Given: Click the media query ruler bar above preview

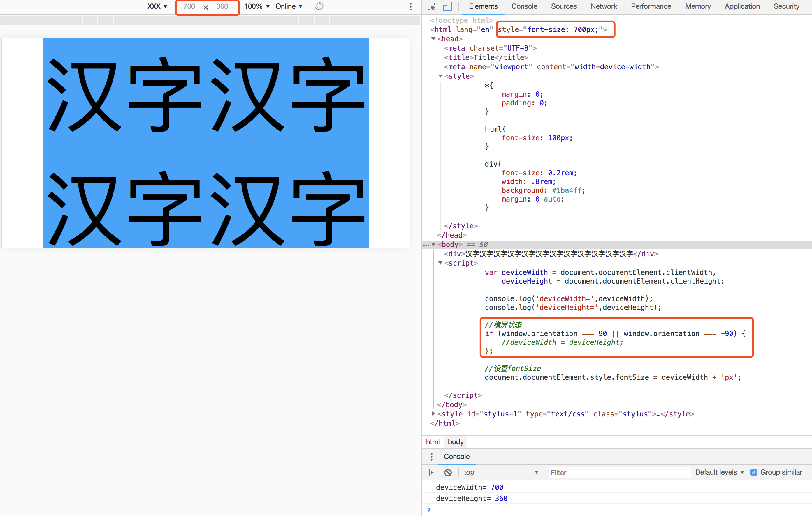Looking at the screenshot, I should point(210,20).
